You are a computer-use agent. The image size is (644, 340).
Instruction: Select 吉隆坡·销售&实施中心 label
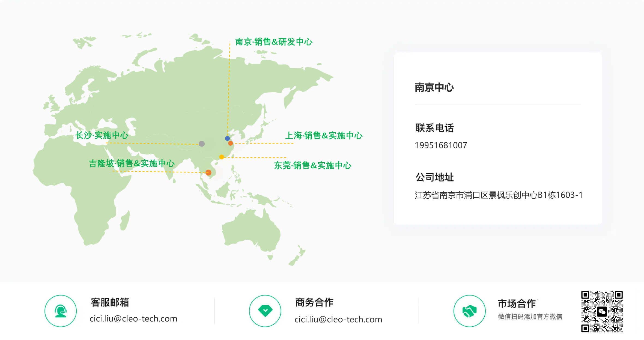point(132,163)
